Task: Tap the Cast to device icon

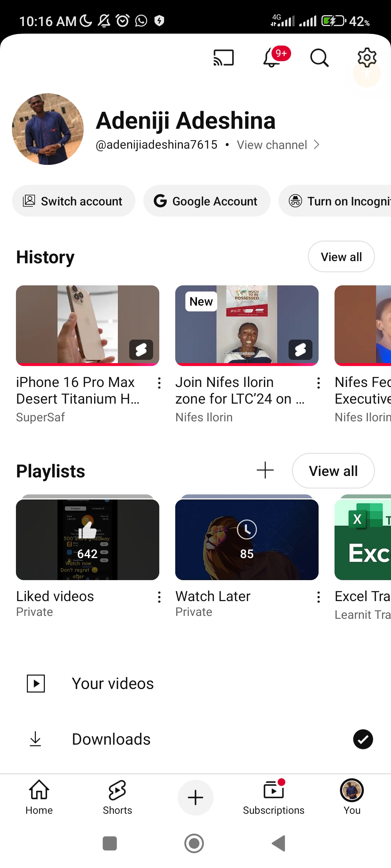Action: (223, 58)
